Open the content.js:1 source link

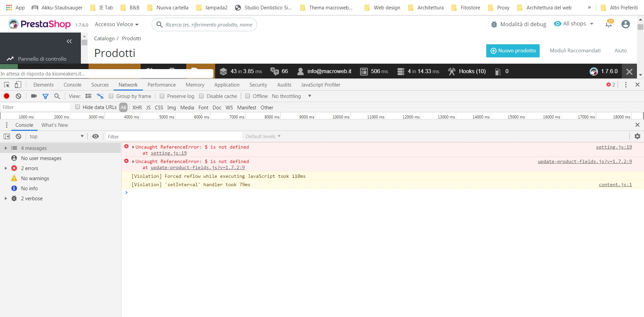615,184
